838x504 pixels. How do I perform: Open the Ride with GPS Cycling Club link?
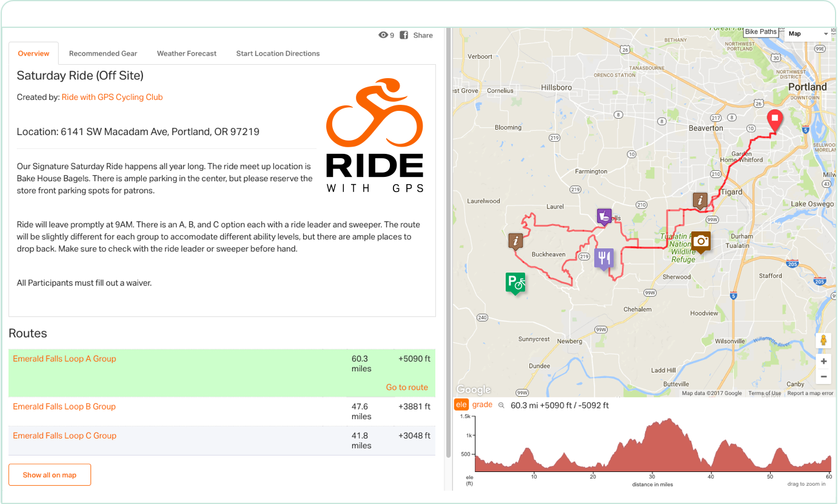point(112,97)
